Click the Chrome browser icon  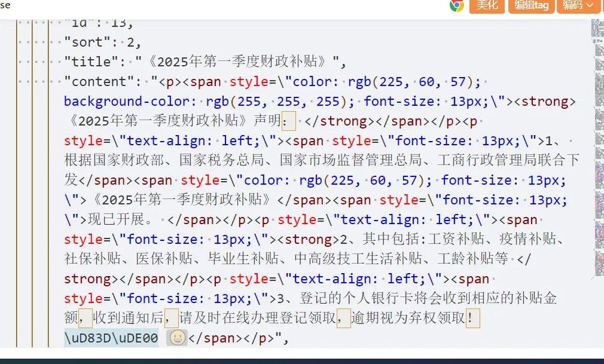click(x=457, y=5)
